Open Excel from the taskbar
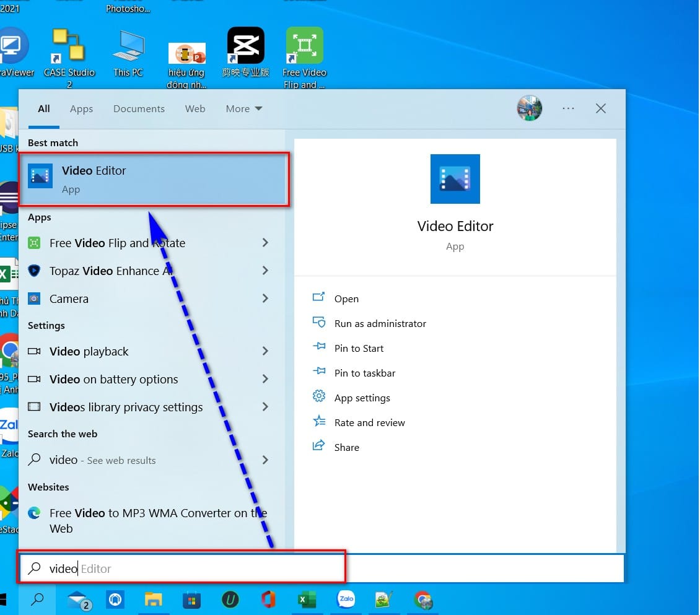 pos(307,600)
